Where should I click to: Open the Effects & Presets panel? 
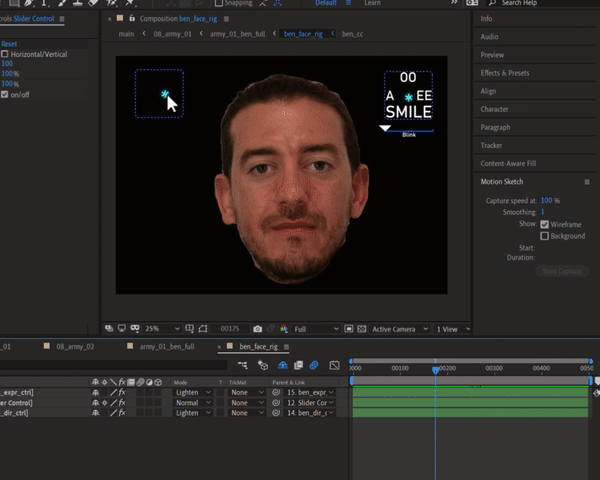[504, 73]
